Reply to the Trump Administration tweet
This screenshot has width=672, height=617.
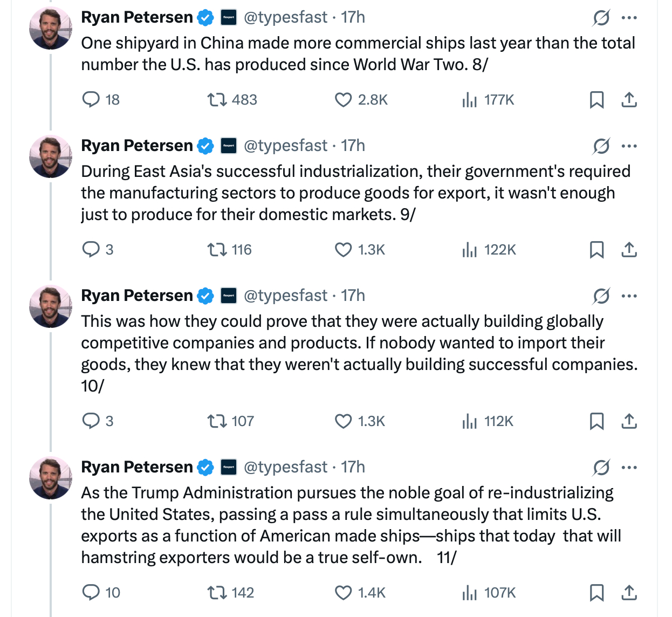(x=91, y=593)
